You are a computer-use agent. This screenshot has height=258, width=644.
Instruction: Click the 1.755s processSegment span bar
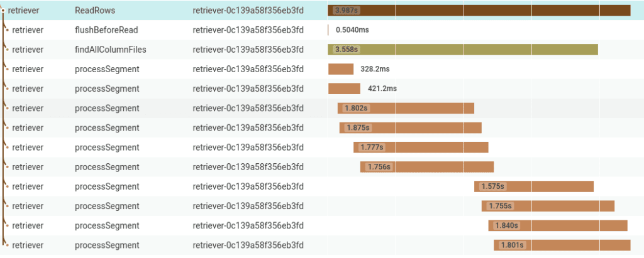[548, 206]
